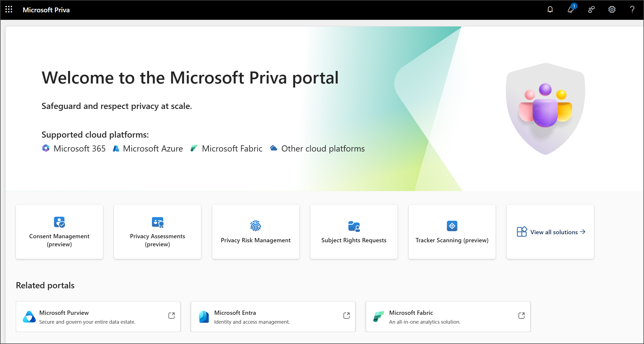Image resolution: width=644 pixels, height=344 pixels.
Task: Open Consent Management preview solution
Action: pos(59,232)
